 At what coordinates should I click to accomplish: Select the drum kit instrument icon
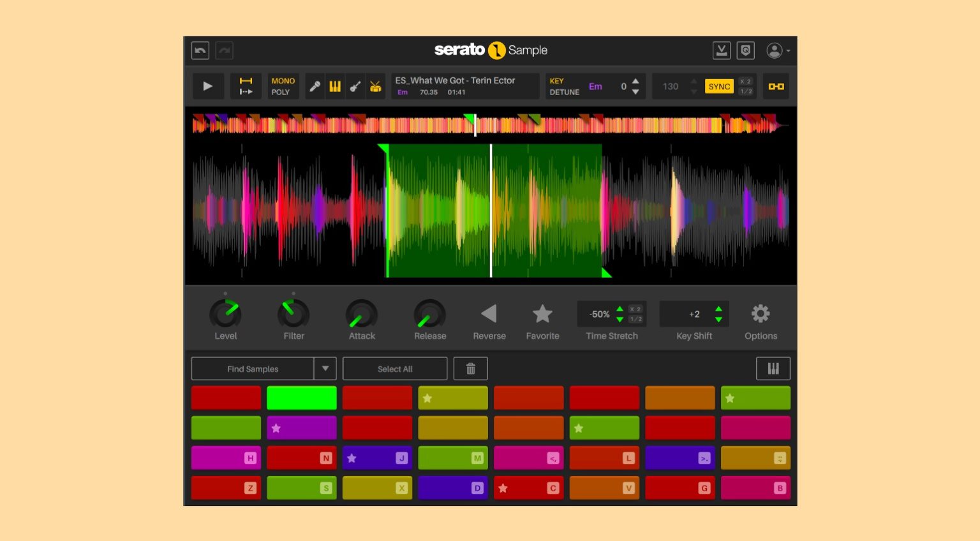376,86
